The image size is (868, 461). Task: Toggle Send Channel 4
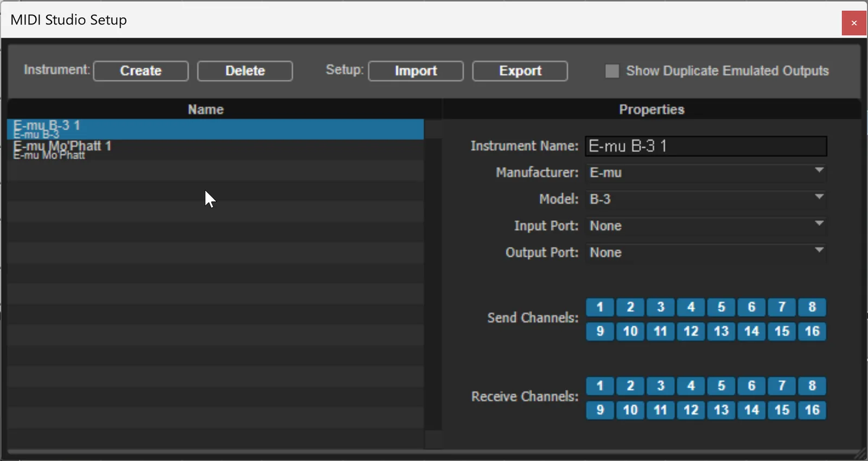pos(691,307)
